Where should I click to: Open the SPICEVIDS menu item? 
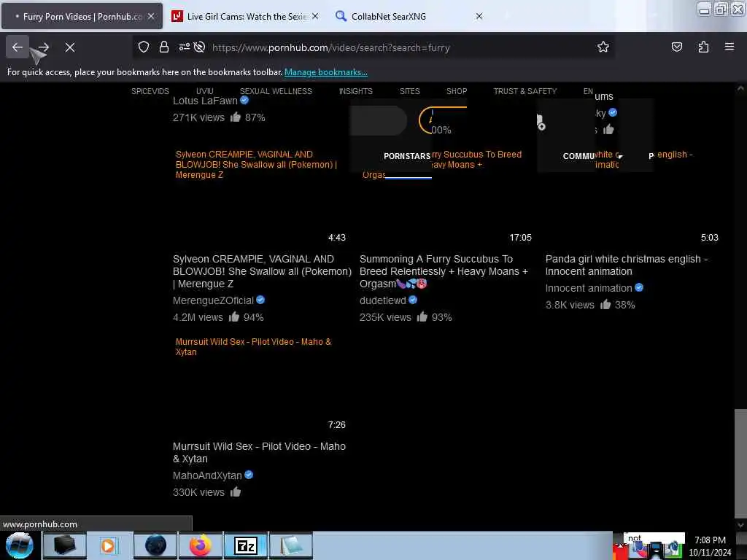(x=150, y=91)
